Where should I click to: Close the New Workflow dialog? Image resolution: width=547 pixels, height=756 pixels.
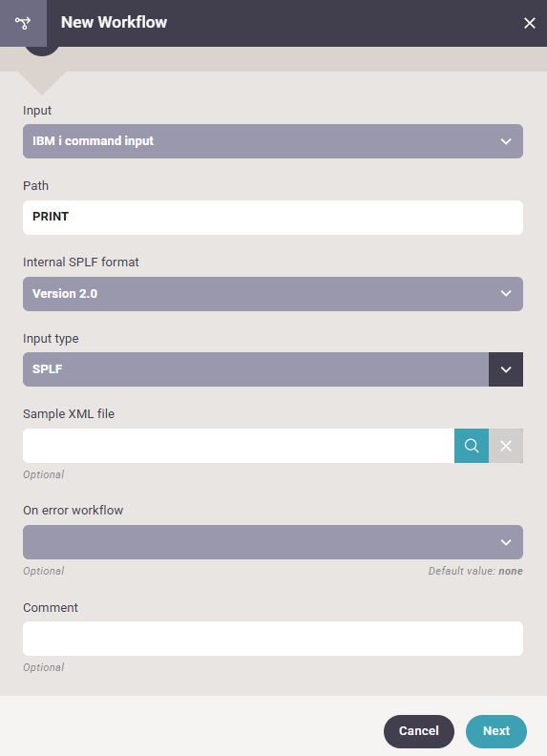(529, 23)
